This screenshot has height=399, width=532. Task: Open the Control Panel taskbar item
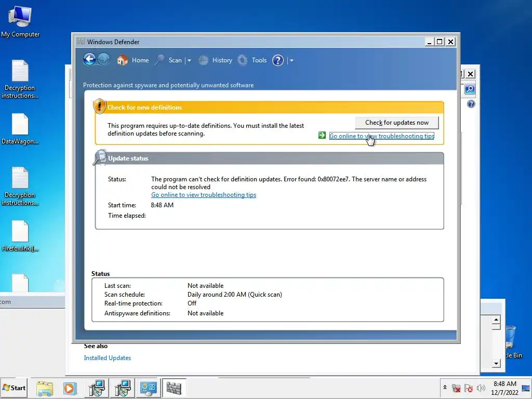(148, 388)
